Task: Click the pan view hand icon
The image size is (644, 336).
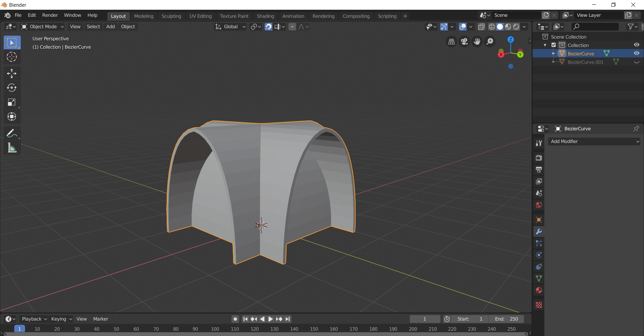Action: click(477, 42)
